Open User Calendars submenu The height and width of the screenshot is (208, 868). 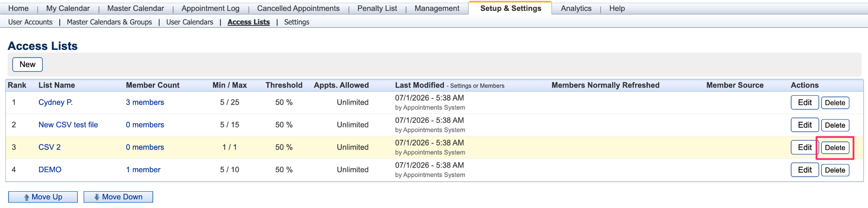189,22
